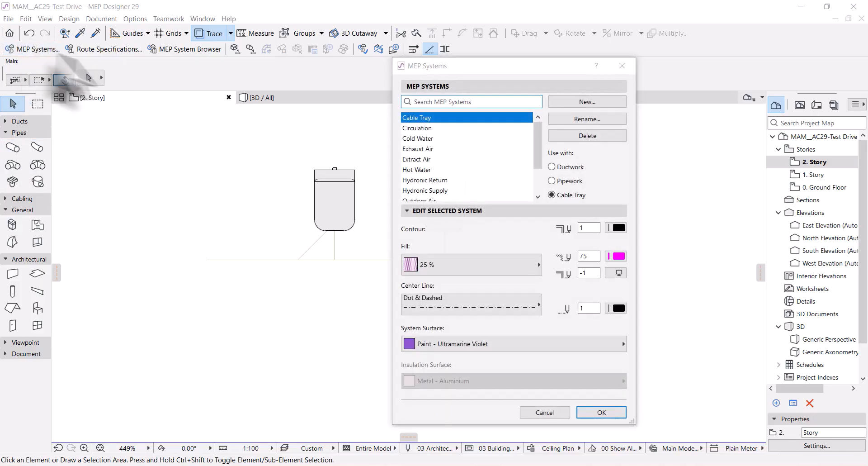Select the Slab tool in Architectural
This screenshot has height=466, width=868.
(x=37, y=273)
